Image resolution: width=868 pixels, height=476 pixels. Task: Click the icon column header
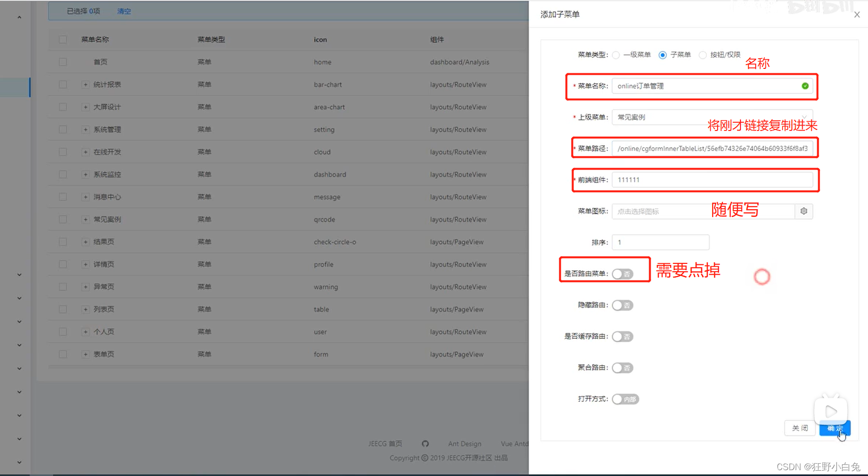[x=320, y=40]
